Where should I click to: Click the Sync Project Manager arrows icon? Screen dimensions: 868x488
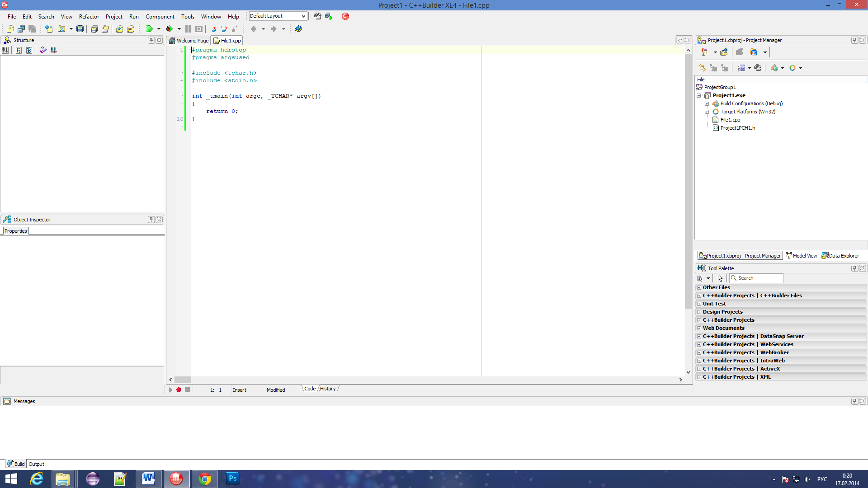(702, 68)
